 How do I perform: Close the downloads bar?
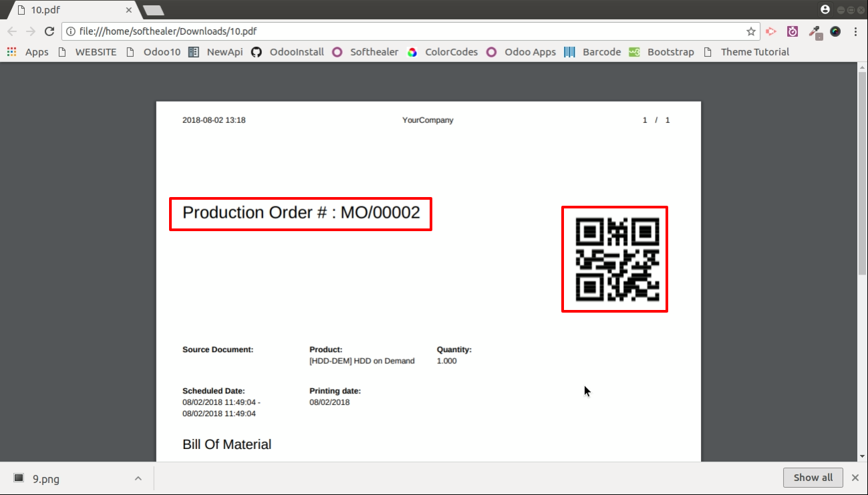coord(855,478)
